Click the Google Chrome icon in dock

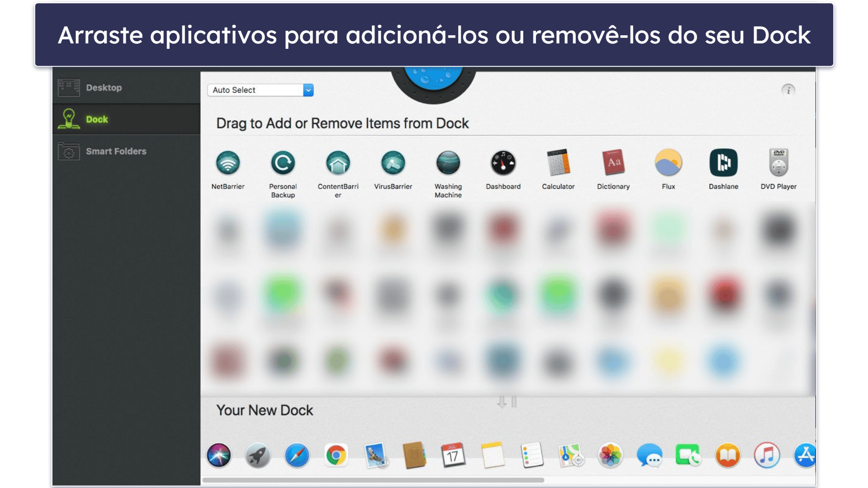pos(336,455)
